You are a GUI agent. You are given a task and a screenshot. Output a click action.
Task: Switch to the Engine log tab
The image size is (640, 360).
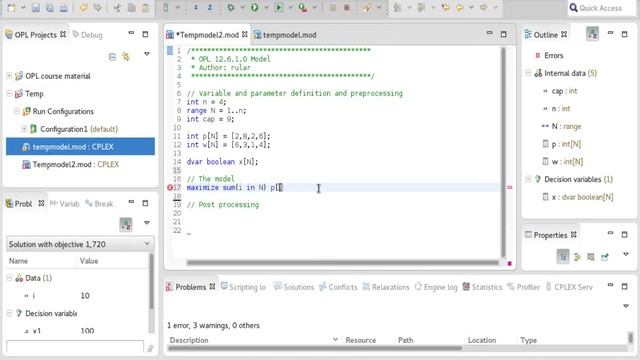pos(436,287)
